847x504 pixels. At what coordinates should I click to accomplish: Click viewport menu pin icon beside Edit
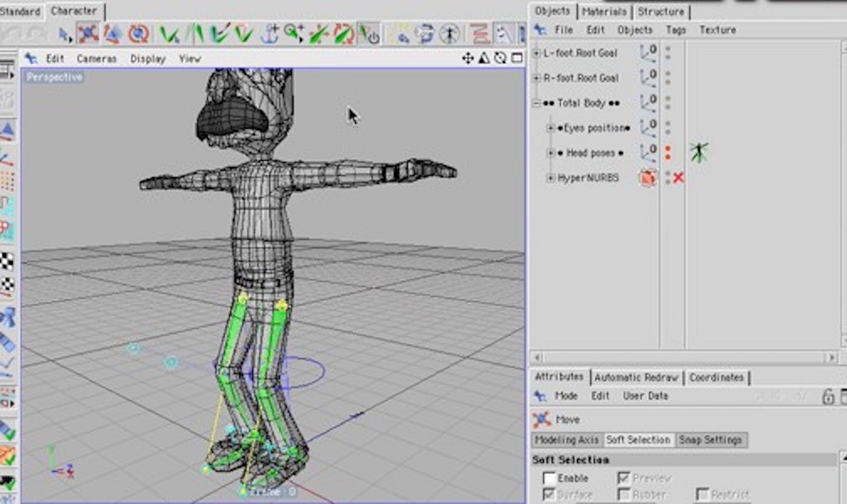pyautogui.click(x=31, y=58)
